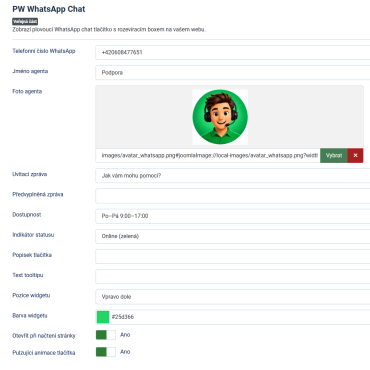Viewport: 370px width, 370px height.
Task: Click the empty Text tooltipu field
Action: [233, 276]
